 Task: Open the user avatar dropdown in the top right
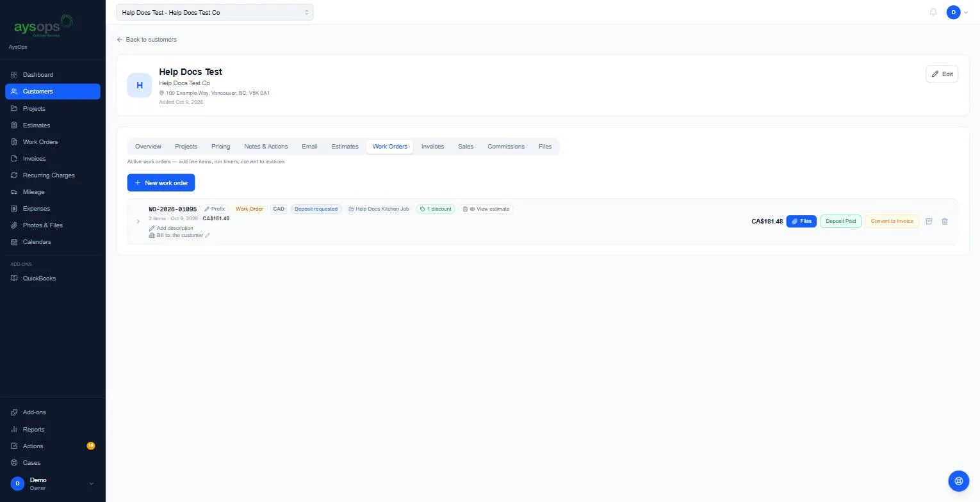pyautogui.click(x=957, y=12)
